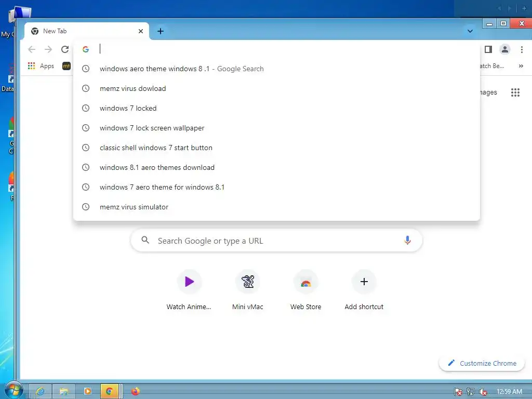Screen dimensions: 532x399
Task: Click the Reload page icon
Action: (65, 49)
